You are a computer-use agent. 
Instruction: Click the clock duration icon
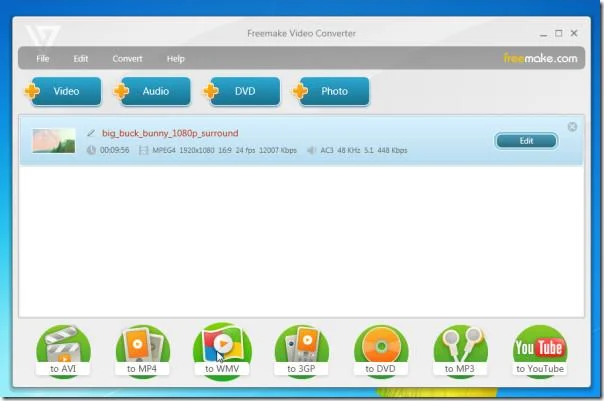[x=91, y=150]
